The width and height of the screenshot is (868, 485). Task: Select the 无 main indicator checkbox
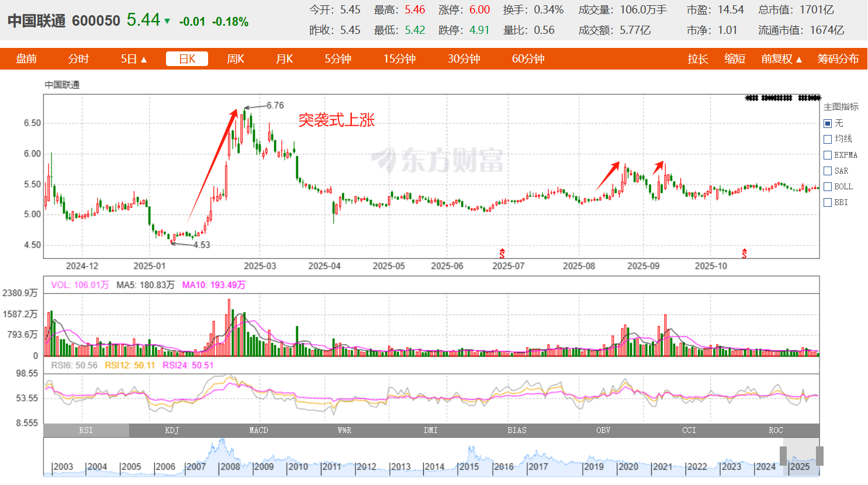pos(828,123)
